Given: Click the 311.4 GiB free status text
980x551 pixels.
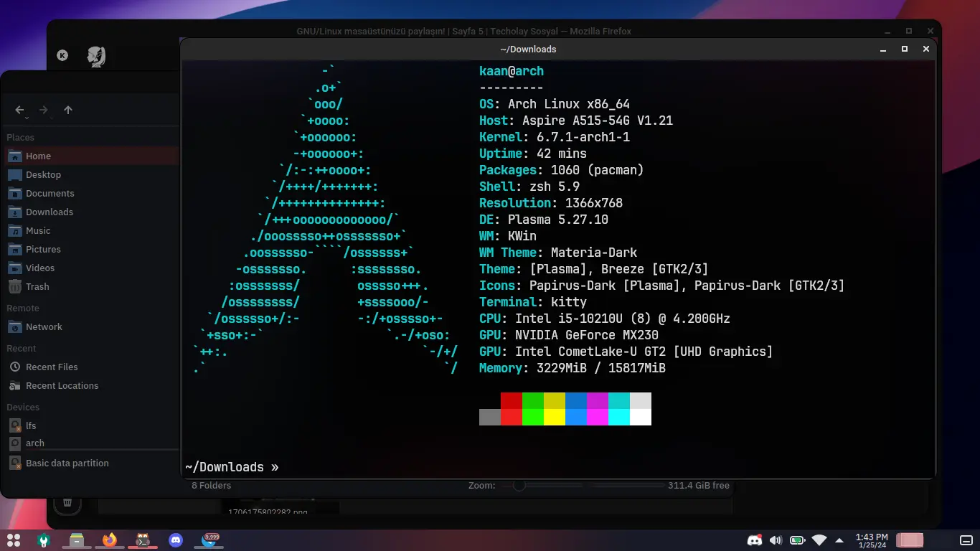Looking at the screenshot, I should pyautogui.click(x=698, y=486).
